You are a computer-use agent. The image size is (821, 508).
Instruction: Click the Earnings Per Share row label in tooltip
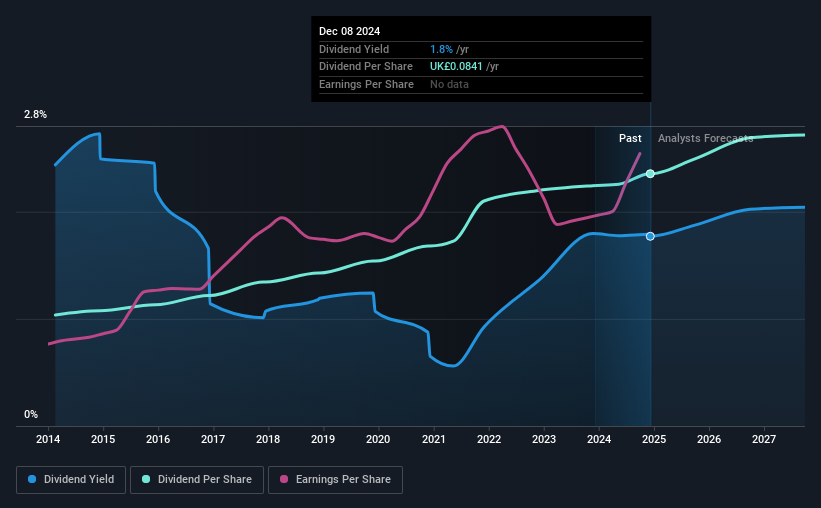coord(366,84)
